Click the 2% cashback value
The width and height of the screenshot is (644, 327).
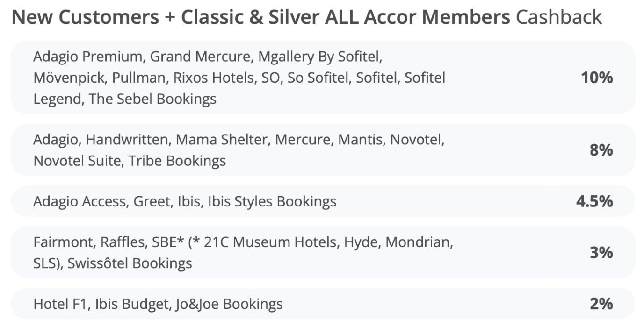tap(601, 304)
